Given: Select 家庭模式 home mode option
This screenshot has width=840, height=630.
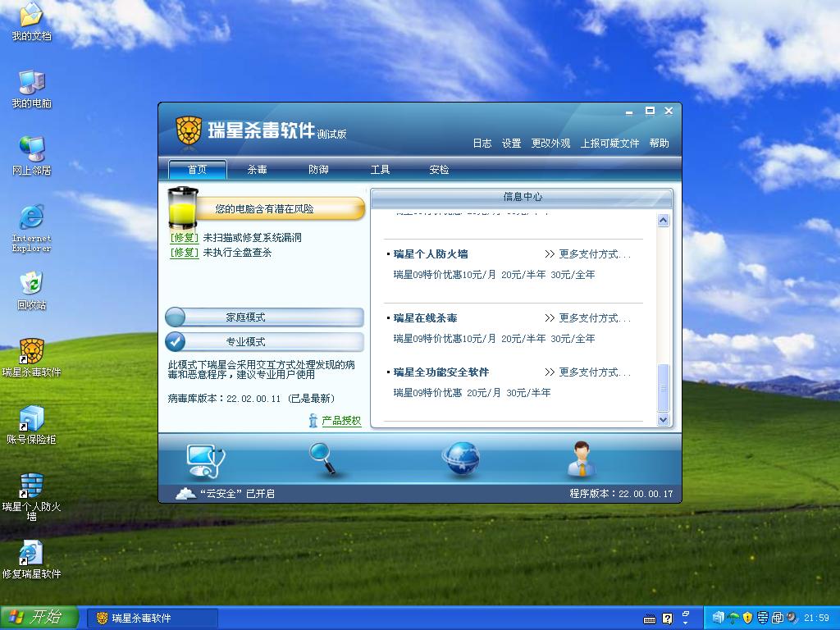Looking at the screenshot, I should 265,317.
